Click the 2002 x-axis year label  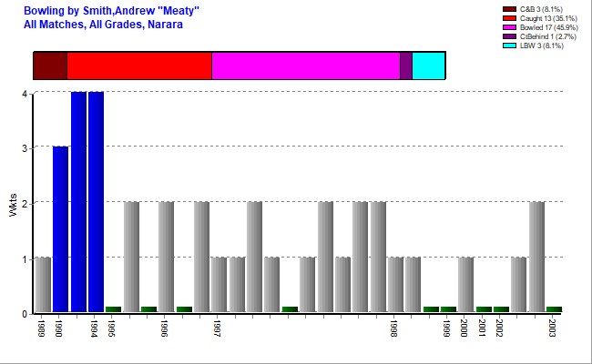(499, 329)
